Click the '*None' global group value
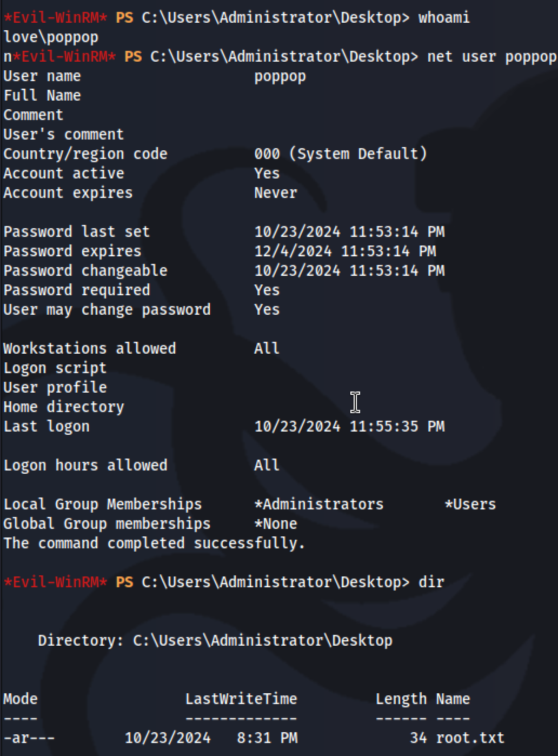 [276, 523]
